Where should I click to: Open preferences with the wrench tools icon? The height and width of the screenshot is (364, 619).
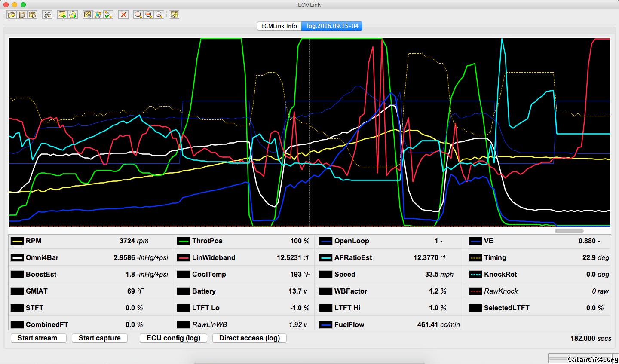click(x=47, y=15)
